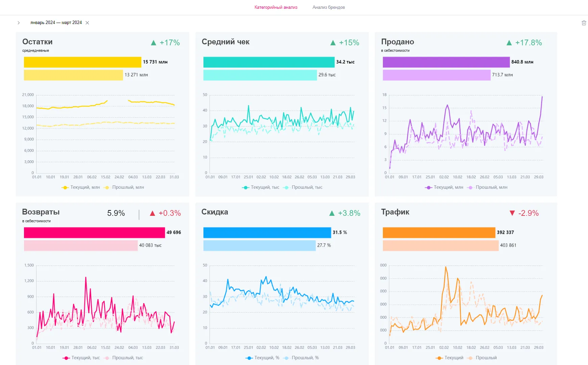Image resolution: width=588 pixels, height=365 pixels.
Task: Hide Текущий, тыс series in Средний чек
Action: tap(261, 187)
